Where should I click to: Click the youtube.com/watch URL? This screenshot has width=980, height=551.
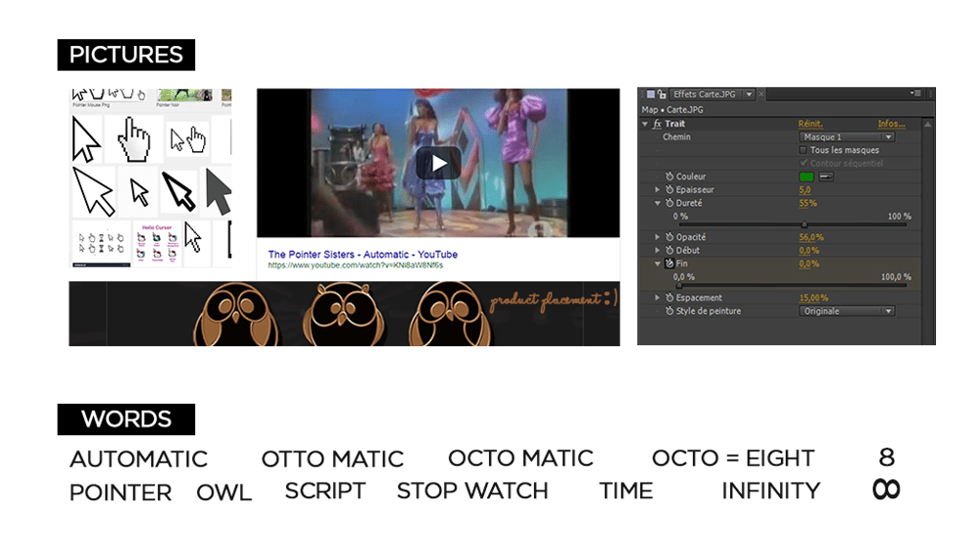[x=356, y=265]
